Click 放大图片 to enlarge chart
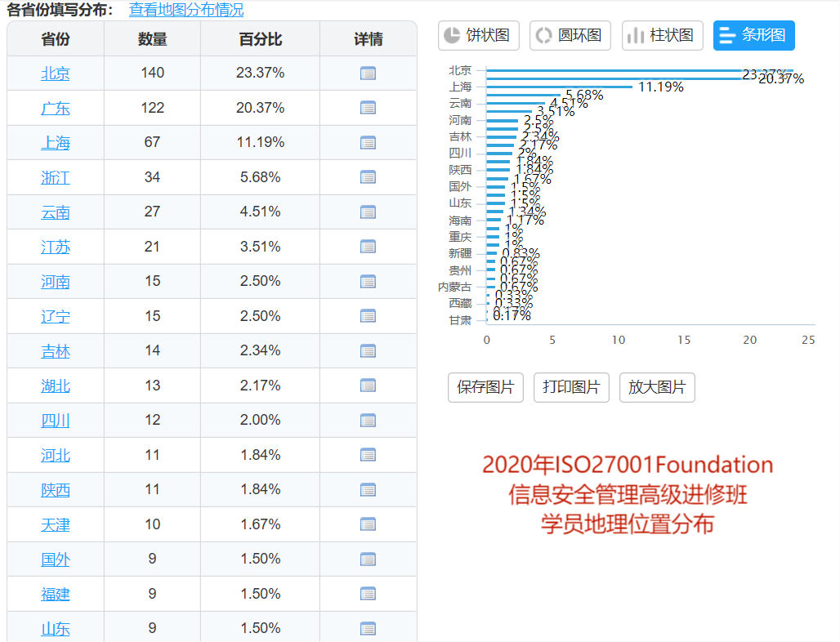Viewport: 840px width, 642px height. (x=657, y=387)
